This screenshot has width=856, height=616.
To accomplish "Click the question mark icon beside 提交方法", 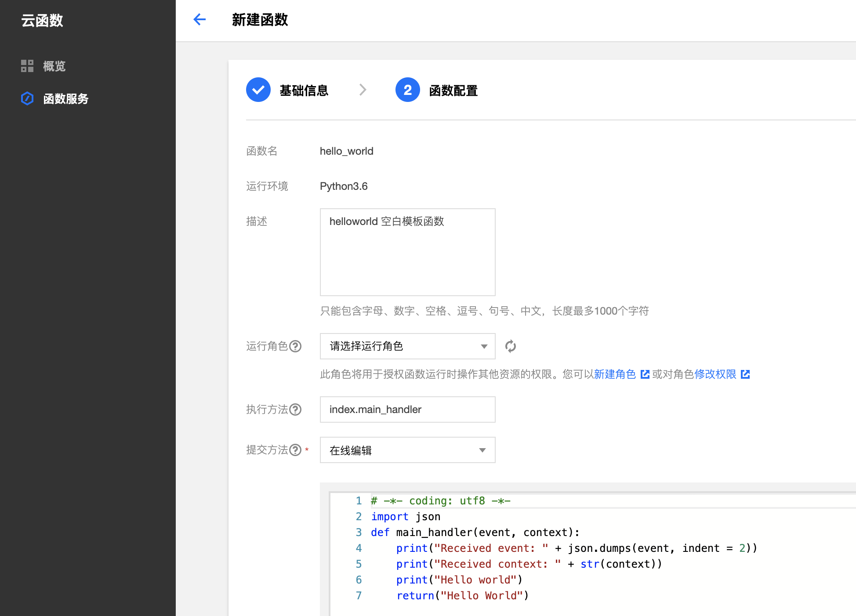I will coord(294,450).
